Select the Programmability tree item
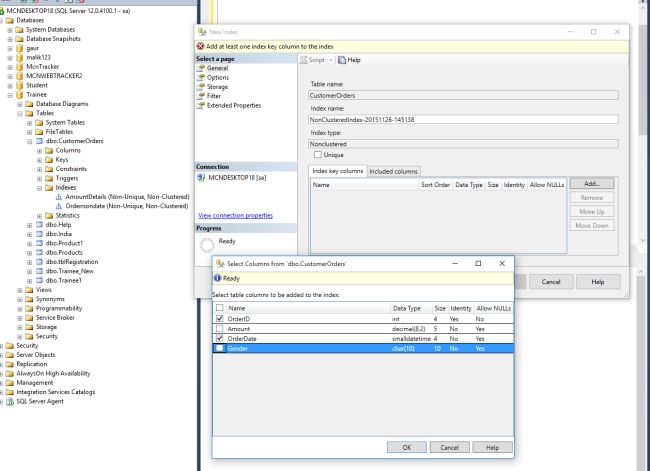This screenshot has width=650, height=471. (59, 308)
